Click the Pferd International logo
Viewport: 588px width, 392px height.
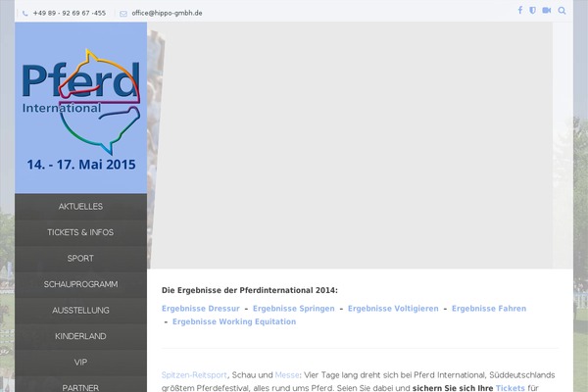click(x=81, y=102)
